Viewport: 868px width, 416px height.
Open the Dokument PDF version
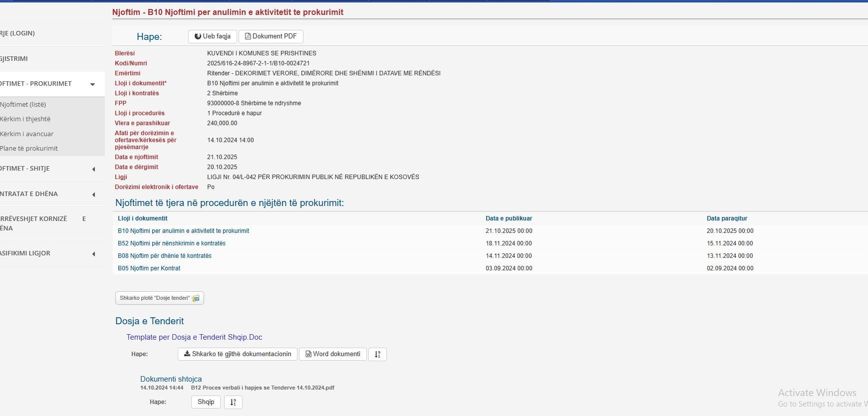[x=271, y=36]
